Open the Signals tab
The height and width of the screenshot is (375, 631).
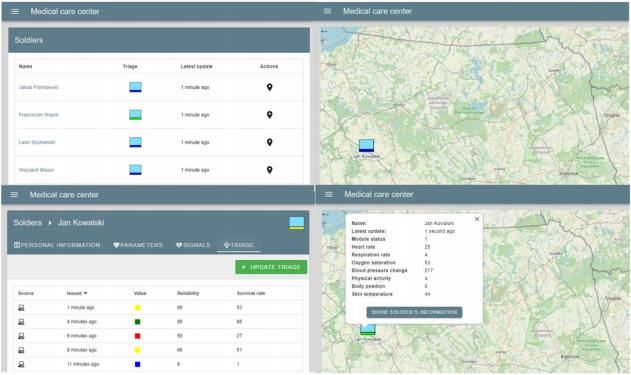click(193, 245)
